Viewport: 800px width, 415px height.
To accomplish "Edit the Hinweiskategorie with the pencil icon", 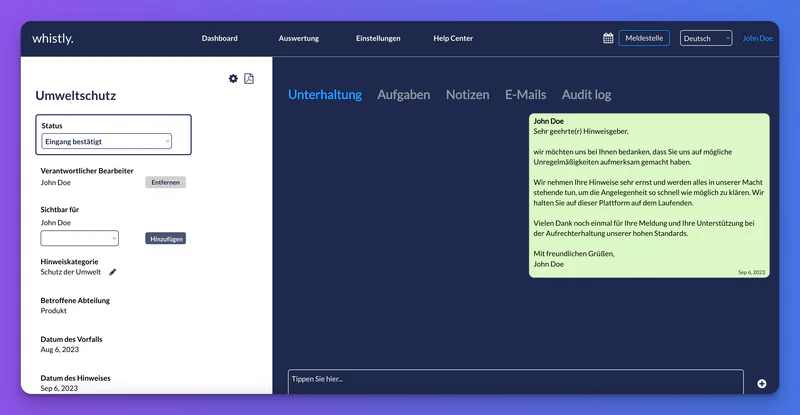I will click(113, 272).
